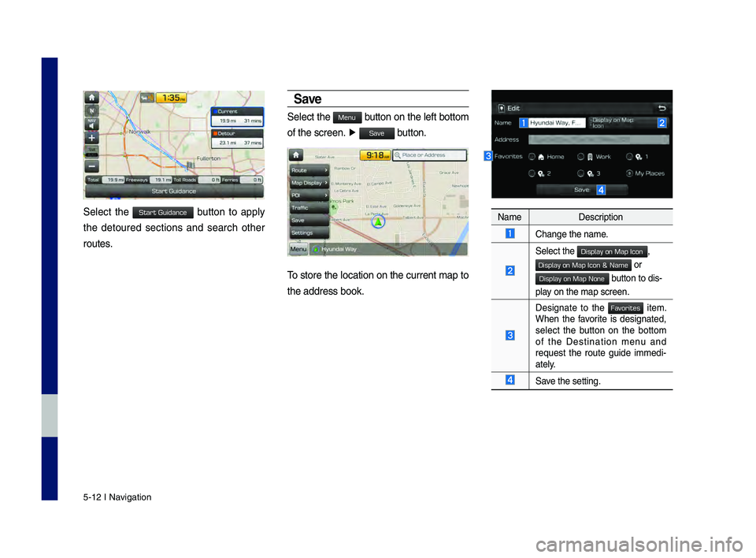Tap the home icon on the detour map

click(91, 98)
